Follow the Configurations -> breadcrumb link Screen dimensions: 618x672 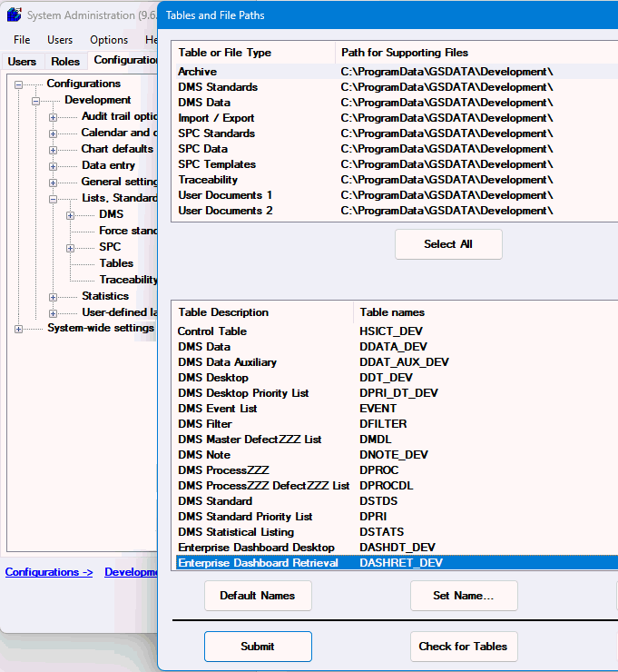pos(49,572)
